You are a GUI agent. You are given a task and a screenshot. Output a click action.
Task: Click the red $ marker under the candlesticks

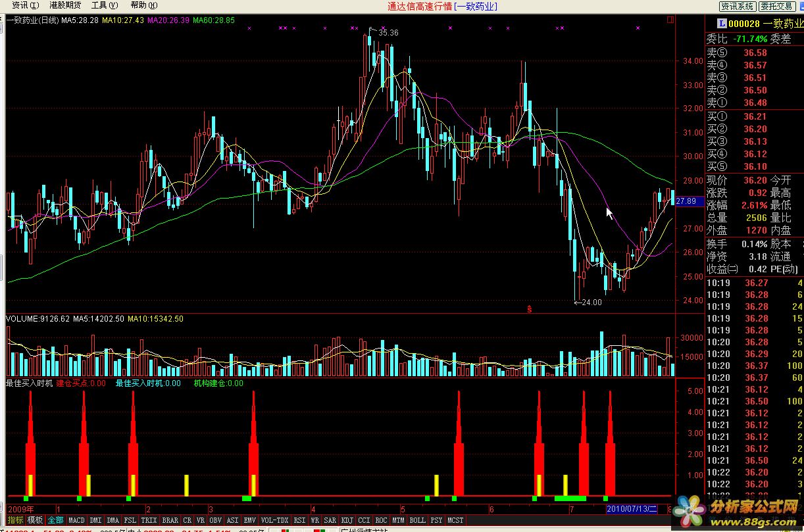coord(529,308)
